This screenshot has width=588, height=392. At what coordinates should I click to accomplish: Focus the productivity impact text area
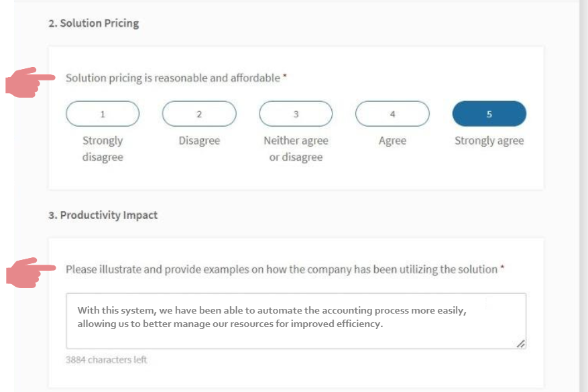tap(296, 321)
